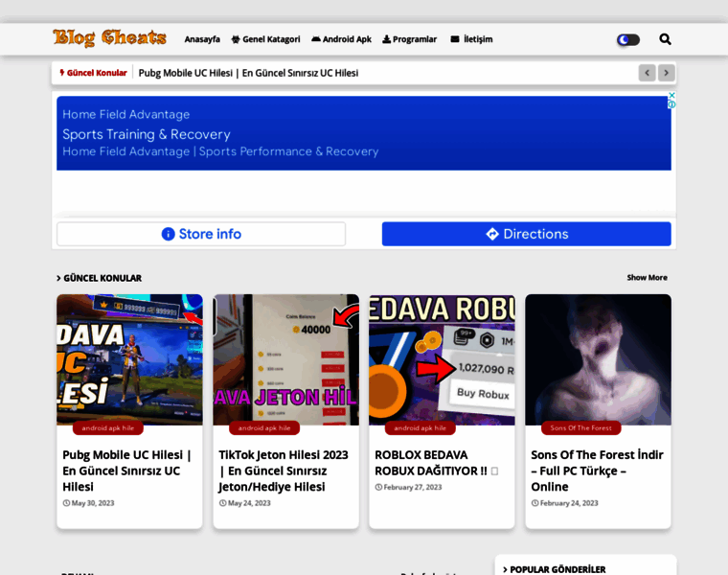Open the search magnifier icon
The width and height of the screenshot is (728, 575).
pos(665,39)
